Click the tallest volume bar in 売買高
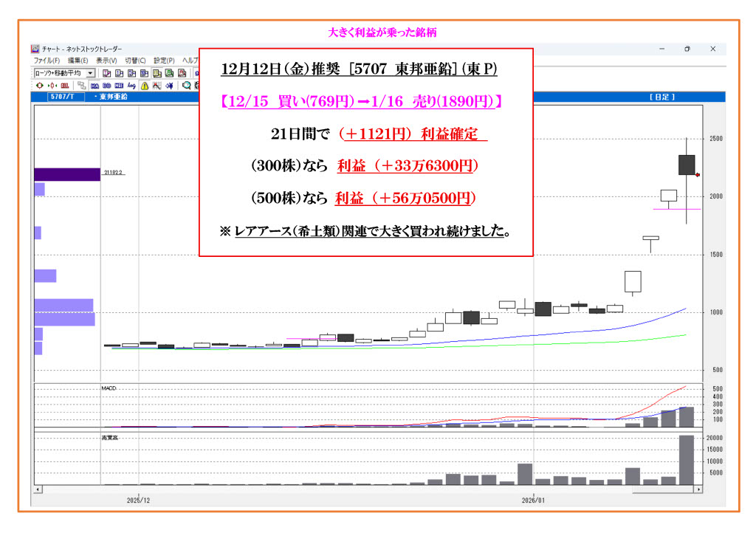This screenshot has height=536, width=756. point(686,459)
